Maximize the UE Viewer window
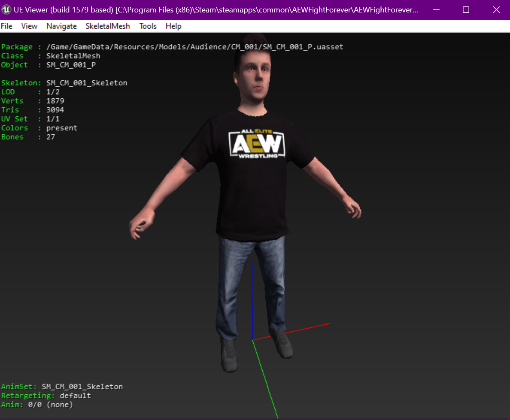Viewport: 510px width, 420px height. pyautogui.click(x=466, y=10)
